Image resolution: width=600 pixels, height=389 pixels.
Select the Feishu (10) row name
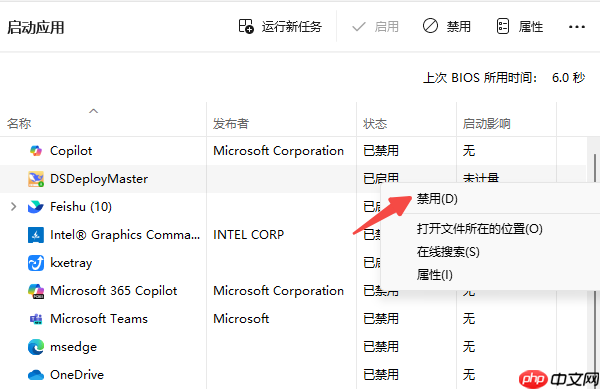point(81,207)
